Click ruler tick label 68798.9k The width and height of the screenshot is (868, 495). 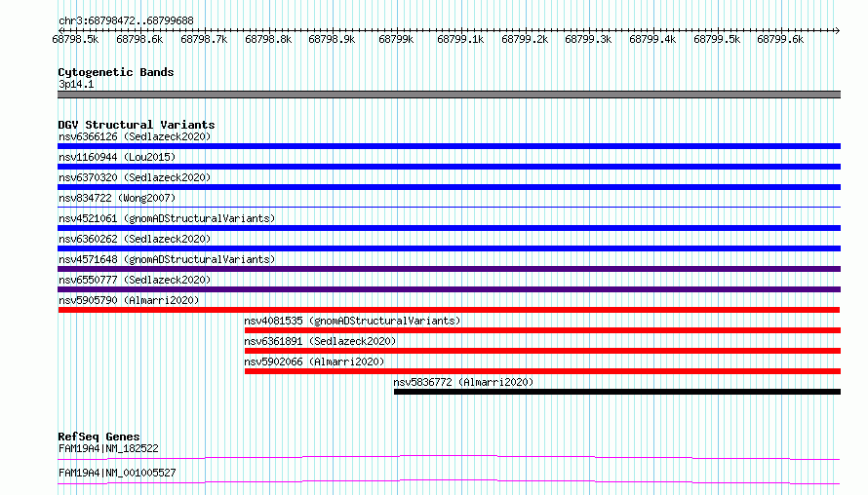[x=332, y=39]
